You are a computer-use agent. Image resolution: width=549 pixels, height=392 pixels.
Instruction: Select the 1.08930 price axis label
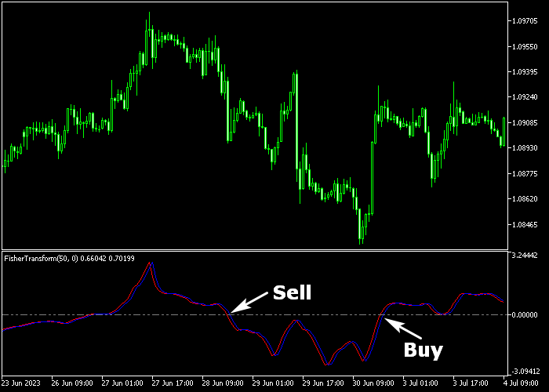click(525, 148)
